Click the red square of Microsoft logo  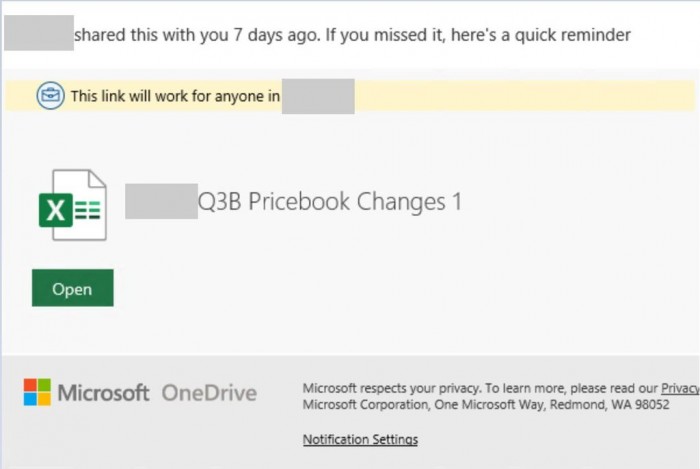coord(30,385)
